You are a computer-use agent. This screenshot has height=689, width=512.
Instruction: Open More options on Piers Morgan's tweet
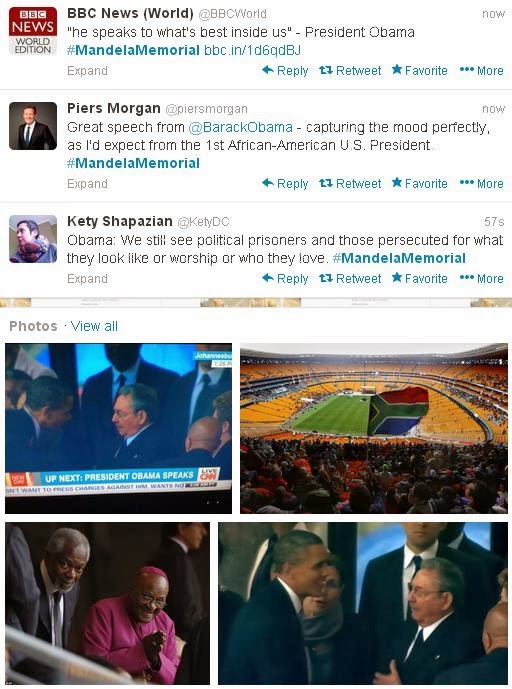[x=481, y=183]
